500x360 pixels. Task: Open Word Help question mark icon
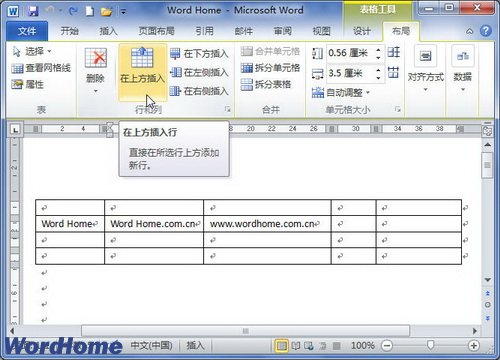point(486,31)
